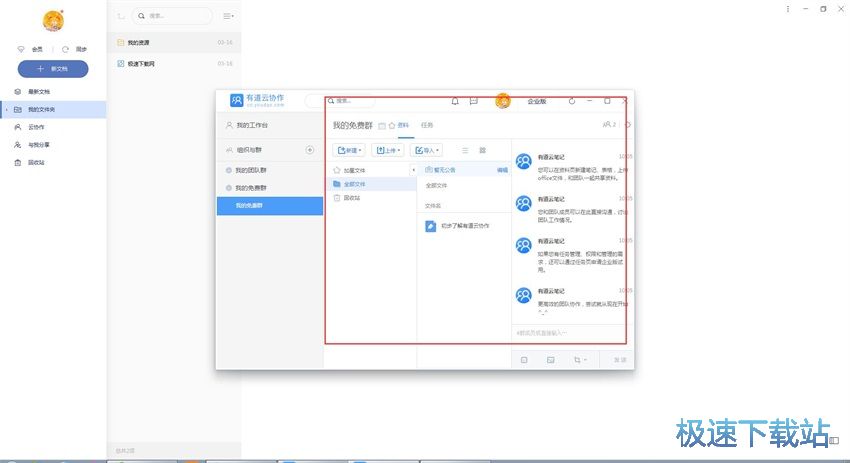Image resolution: width=850 pixels, height=463 pixels.
Task: Click the 编辑 link on the announcement bar
Action: 503,170
